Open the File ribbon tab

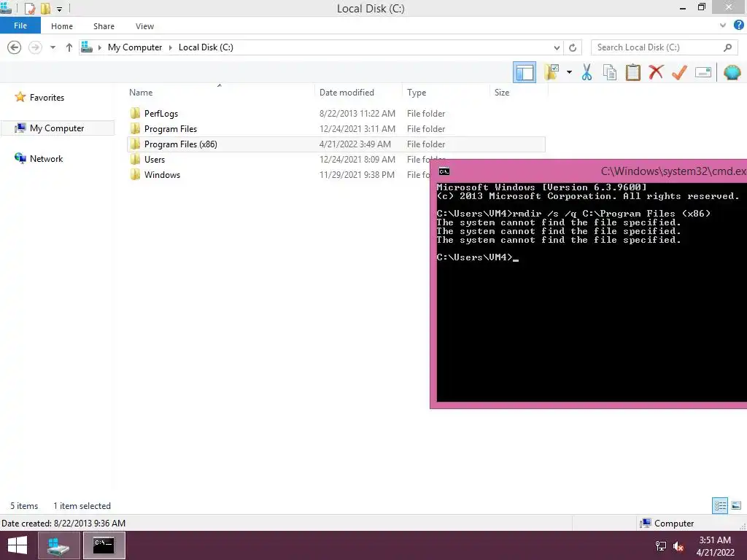tap(20, 26)
